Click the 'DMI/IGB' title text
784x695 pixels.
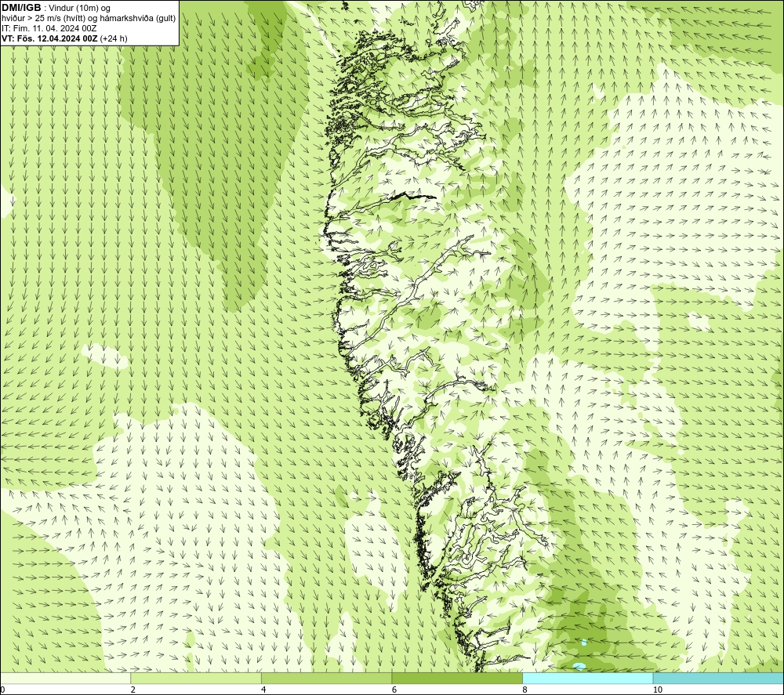coord(21,8)
